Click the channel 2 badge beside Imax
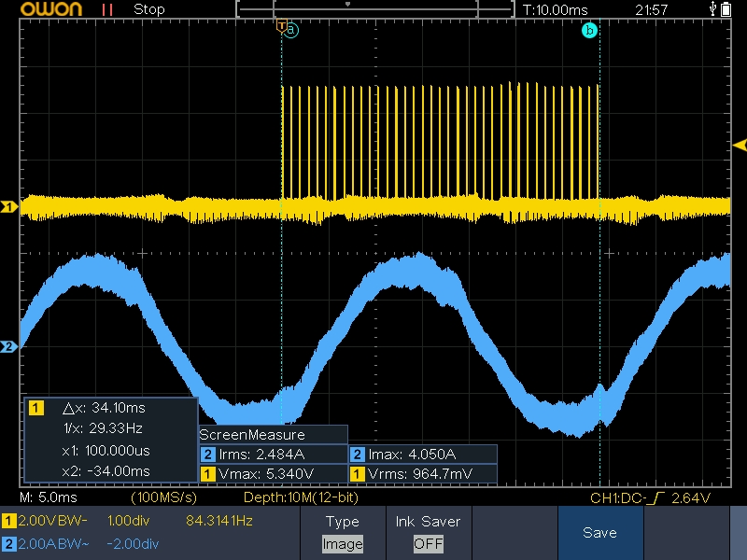The image size is (747, 560). [x=358, y=455]
